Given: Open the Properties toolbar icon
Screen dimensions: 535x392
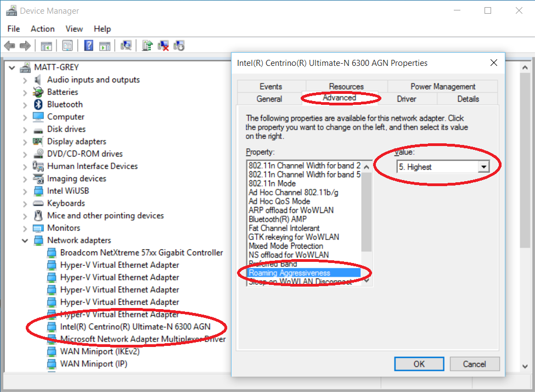Looking at the screenshot, I should click(x=67, y=46).
